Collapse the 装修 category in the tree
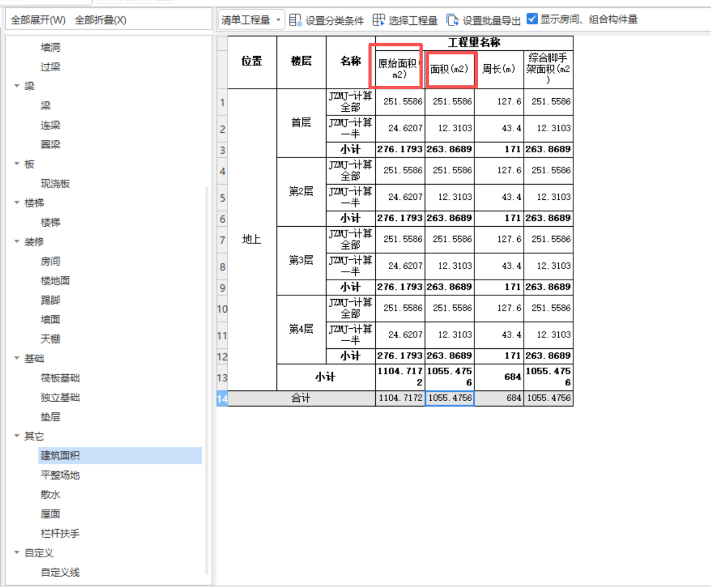This screenshot has height=588, width=711. 16,241
